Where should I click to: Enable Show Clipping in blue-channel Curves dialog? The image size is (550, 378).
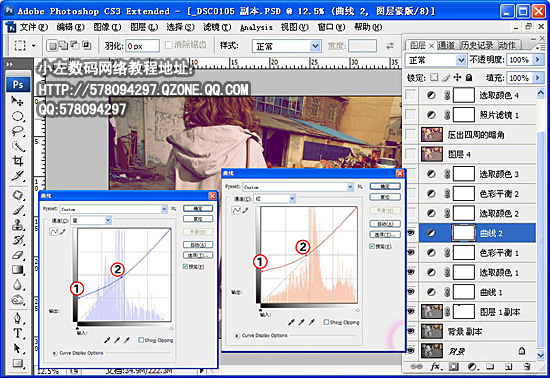(141, 340)
